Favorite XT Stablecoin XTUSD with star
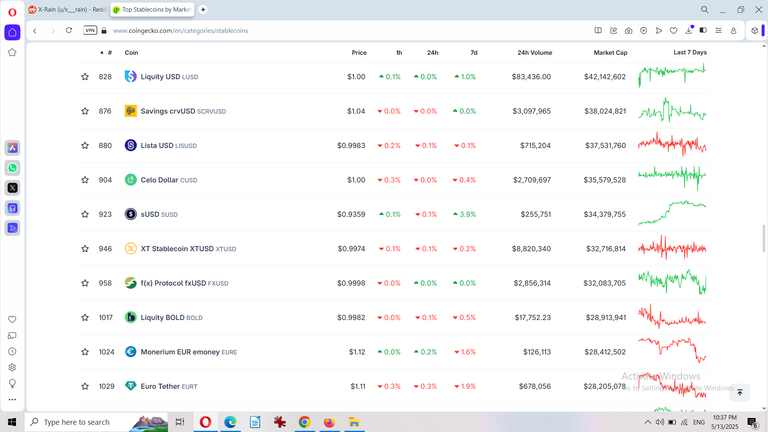The height and width of the screenshot is (432, 768). [x=85, y=249]
